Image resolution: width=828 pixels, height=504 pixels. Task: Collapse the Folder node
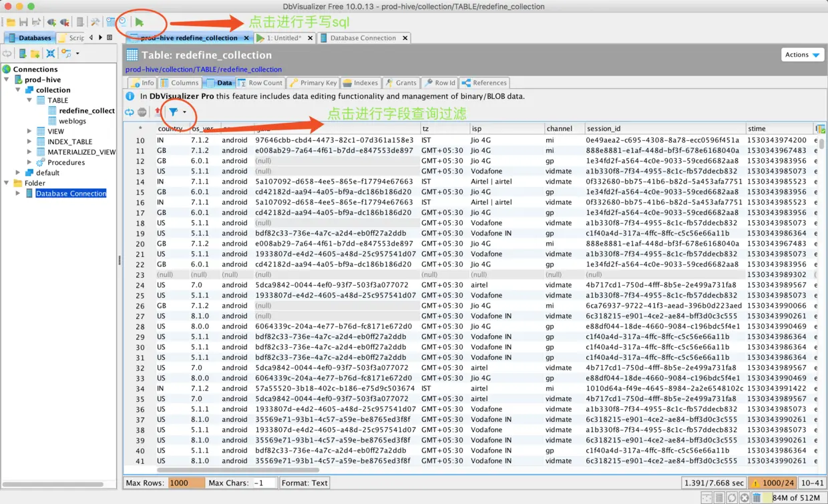point(7,183)
